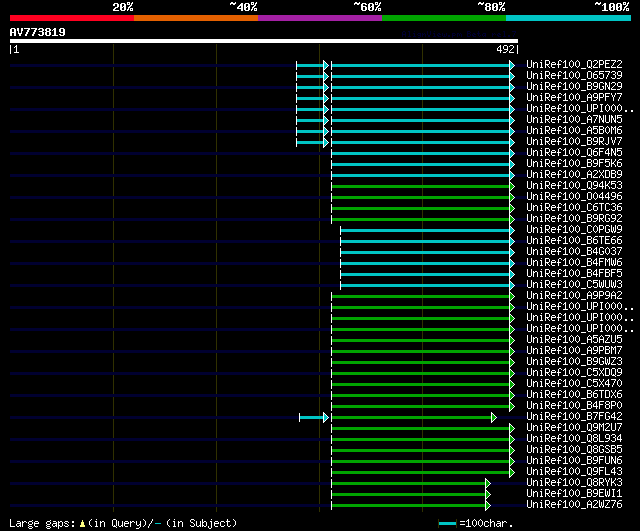This screenshot has width=640, height=531.
Task: Open hit UniRef100_A7NUN5
Action: (x=574, y=120)
